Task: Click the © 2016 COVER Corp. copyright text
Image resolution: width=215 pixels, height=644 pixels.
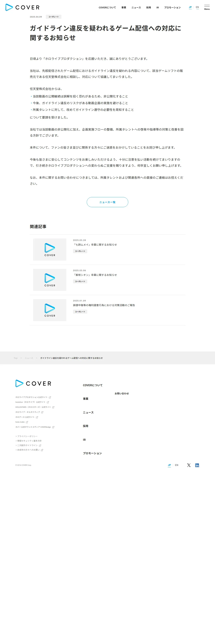Action: pyautogui.click(x=24, y=465)
